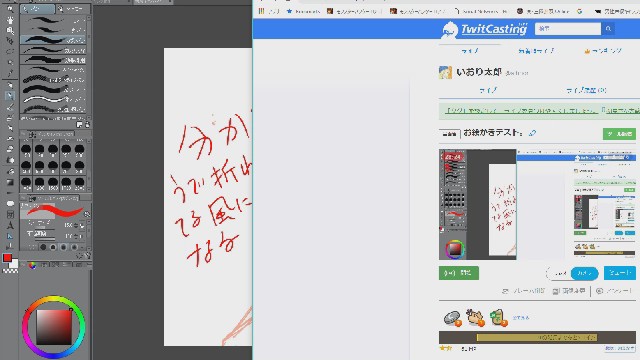Click the TwitCasting search magnifier button

[608, 29]
